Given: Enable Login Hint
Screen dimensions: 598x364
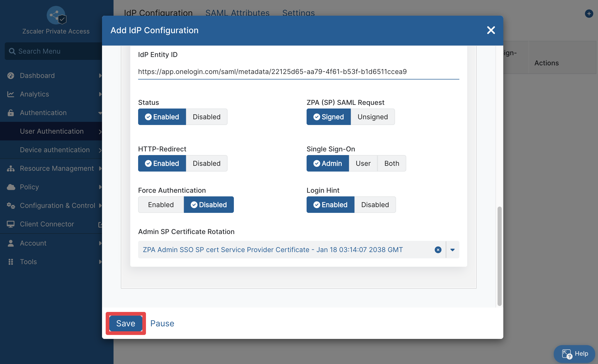Looking at the screenshot, I should point(330,205).
